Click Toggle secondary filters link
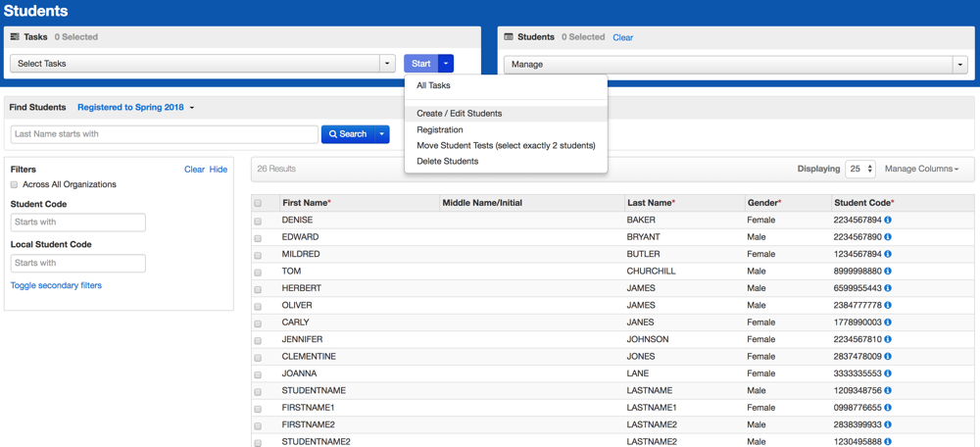This screenshot has height=447, width=980. pos(56,286)
